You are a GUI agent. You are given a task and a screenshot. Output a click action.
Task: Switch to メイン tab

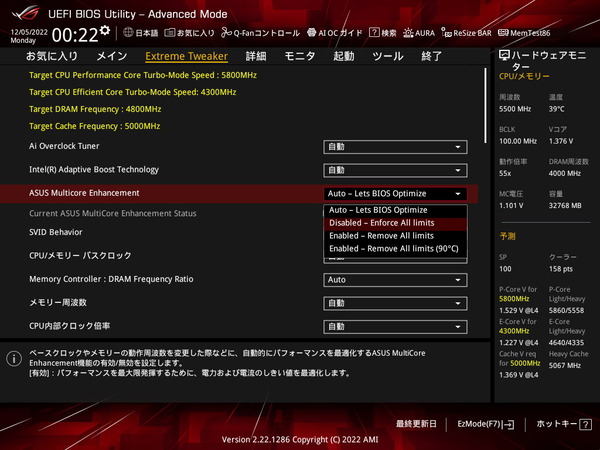[x=111, y=56]
